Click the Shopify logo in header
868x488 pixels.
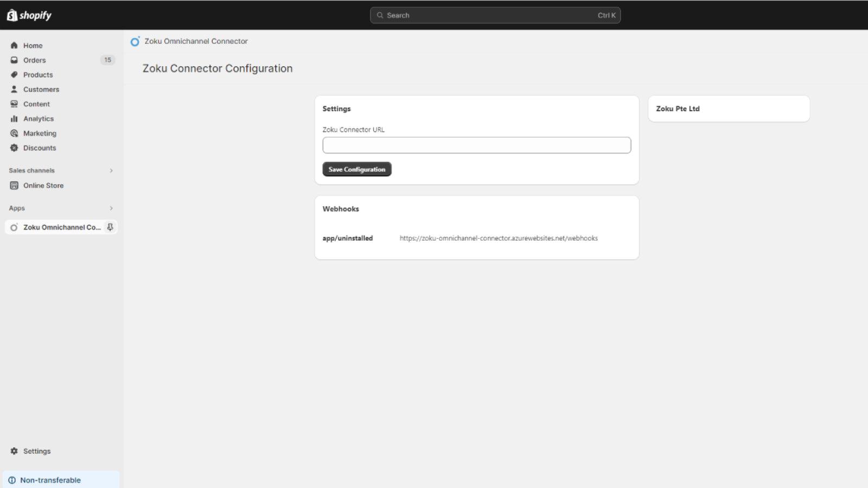29,15
